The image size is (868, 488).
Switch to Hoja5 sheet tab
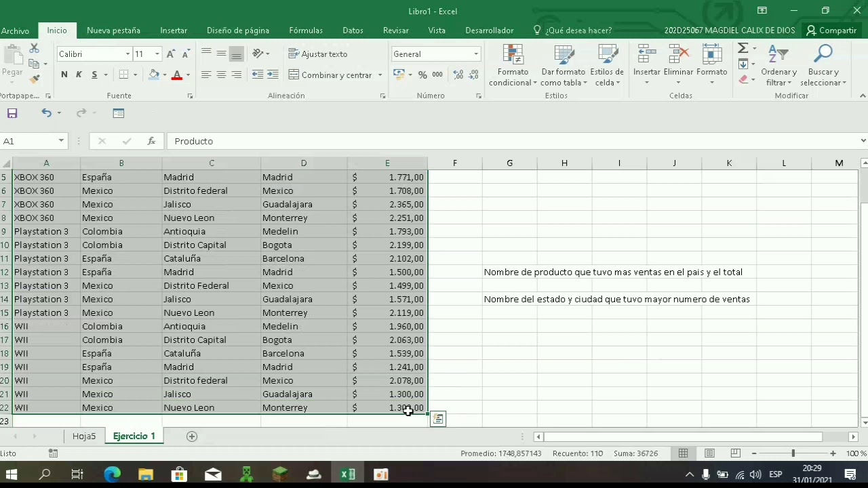click(x=84, y=436)
